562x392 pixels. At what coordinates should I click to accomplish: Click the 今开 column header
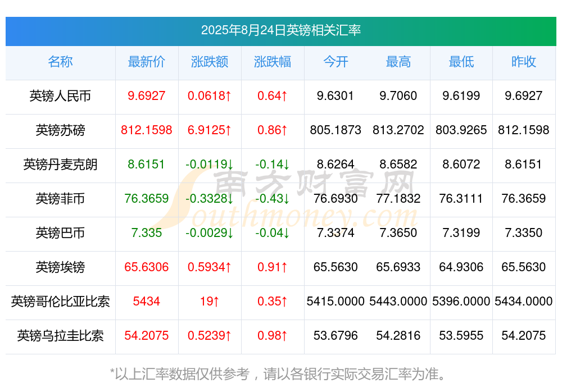336,62
